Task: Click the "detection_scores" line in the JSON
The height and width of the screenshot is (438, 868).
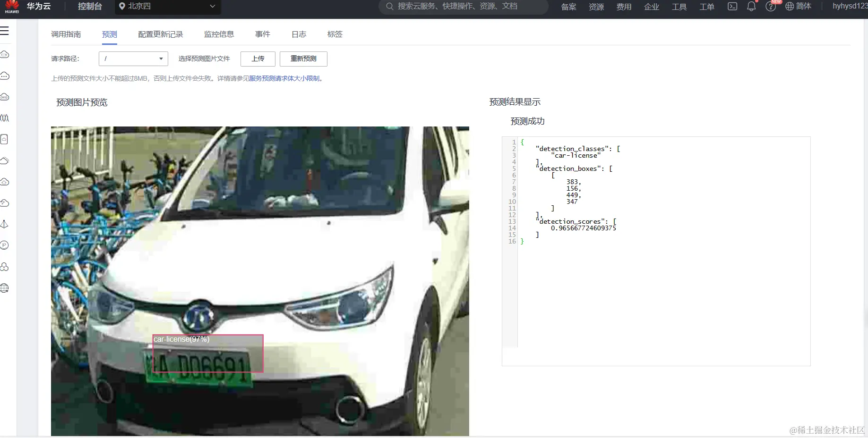Action: click(x=576, y=221)
